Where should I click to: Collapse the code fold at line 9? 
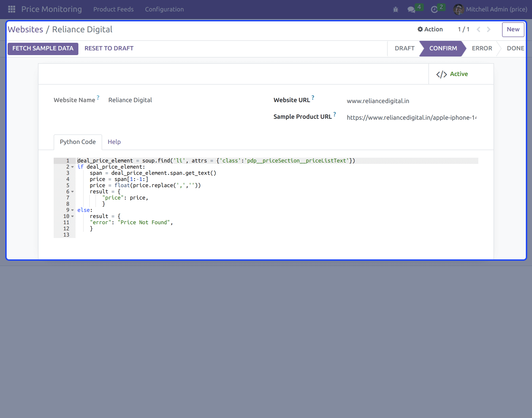tap(72, 210)
